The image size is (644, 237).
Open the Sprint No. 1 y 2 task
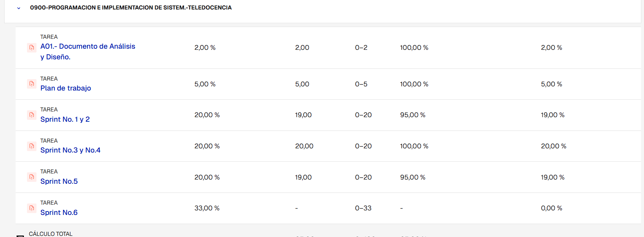tap(65, 119)
